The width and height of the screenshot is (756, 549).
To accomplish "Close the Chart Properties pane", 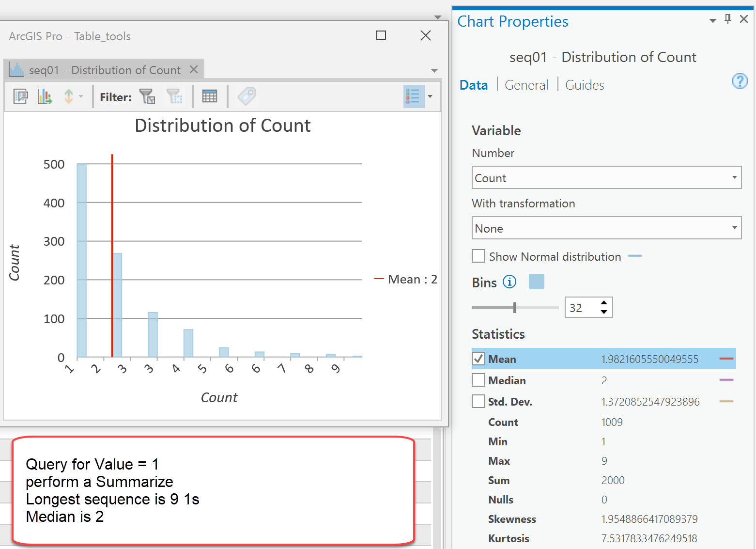I will (x=744, y=19).
